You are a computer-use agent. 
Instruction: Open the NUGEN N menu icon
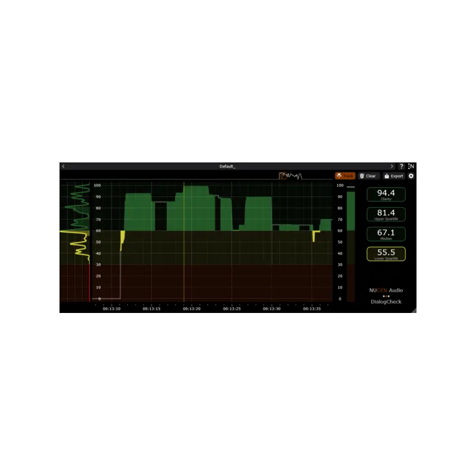click(411, 167)
